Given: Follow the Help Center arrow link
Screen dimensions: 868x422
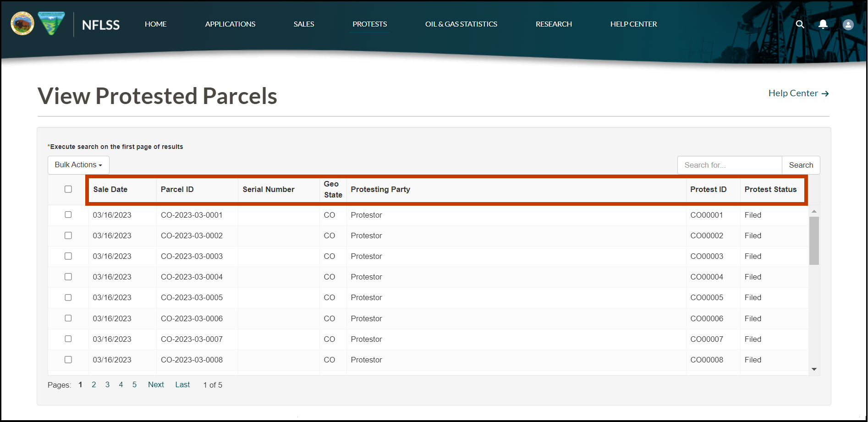Looking at the screenshot, I should [798, 93].
